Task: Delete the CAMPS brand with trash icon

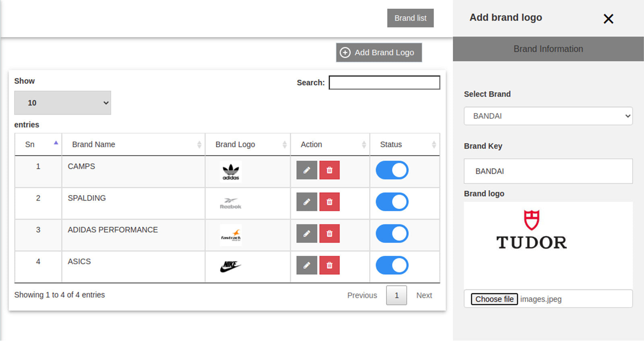Action: coord(329,170)
